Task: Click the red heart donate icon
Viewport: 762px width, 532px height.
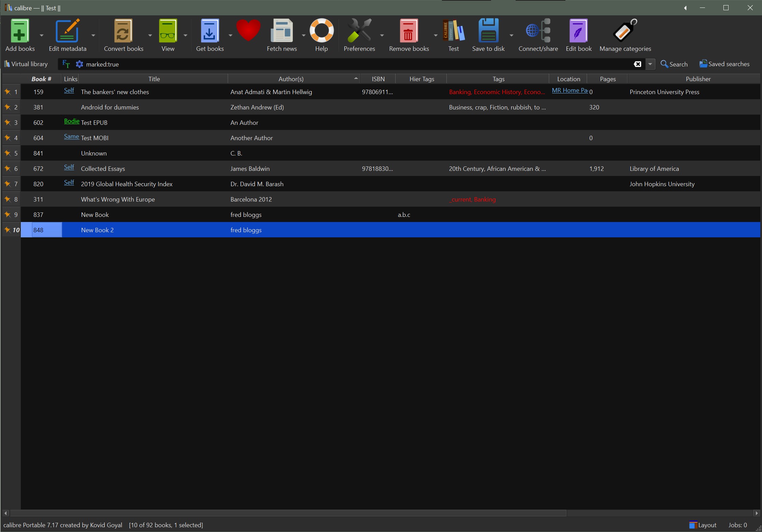Action: pos(248,31)
